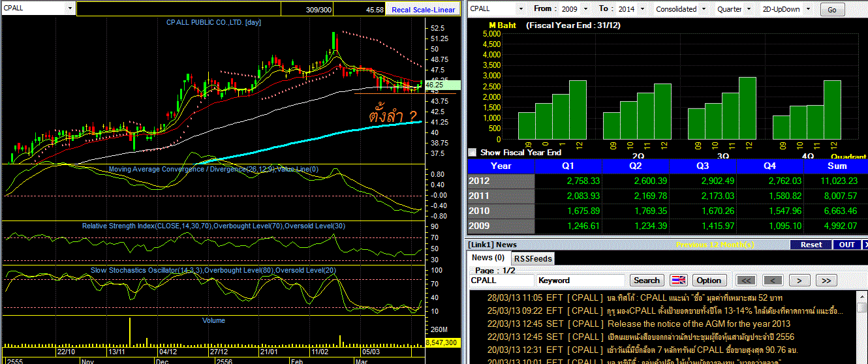Click the Reset button in news header

coord(811,245)
